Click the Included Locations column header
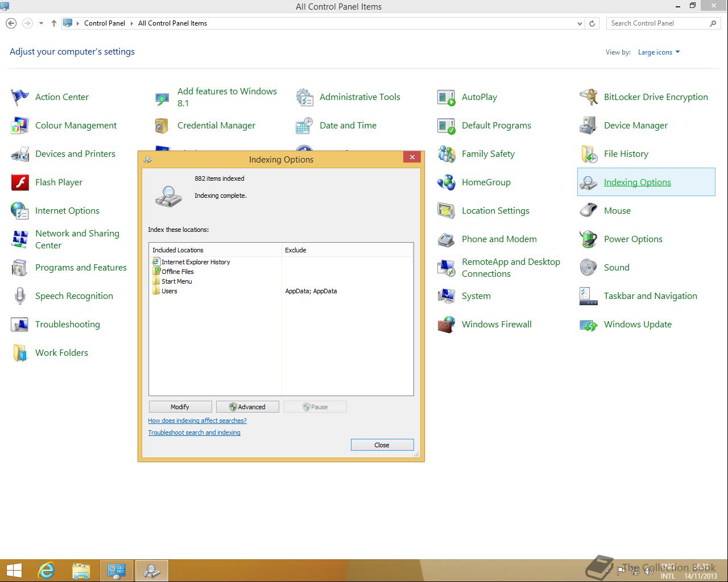 [216, 250]
